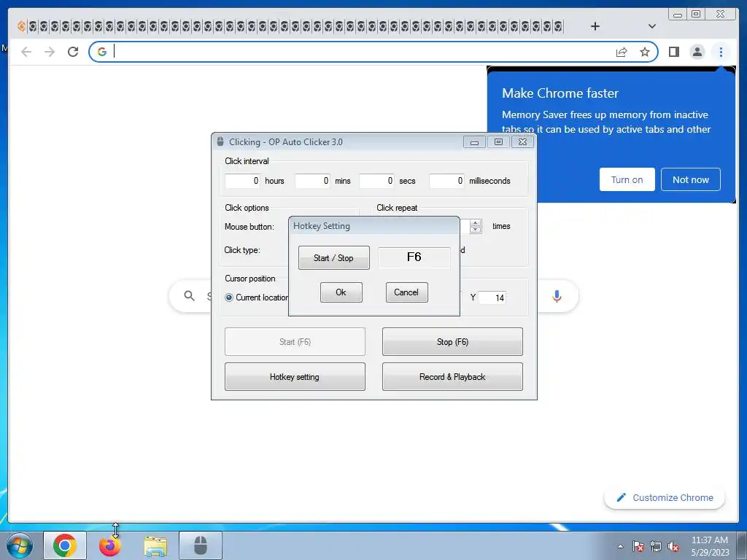Viewport: 747px width, 560px height.
Task: Open a new tab with plus button
Action: tap(595, 26)
